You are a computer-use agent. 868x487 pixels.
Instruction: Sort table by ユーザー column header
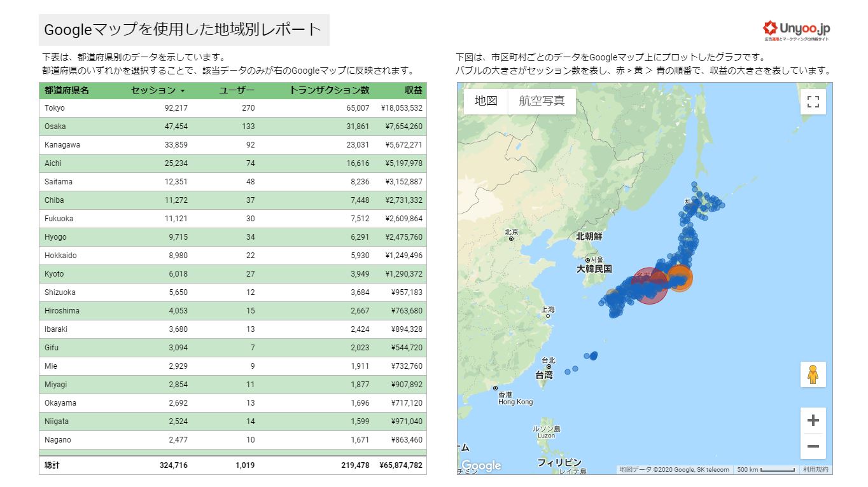237,90
